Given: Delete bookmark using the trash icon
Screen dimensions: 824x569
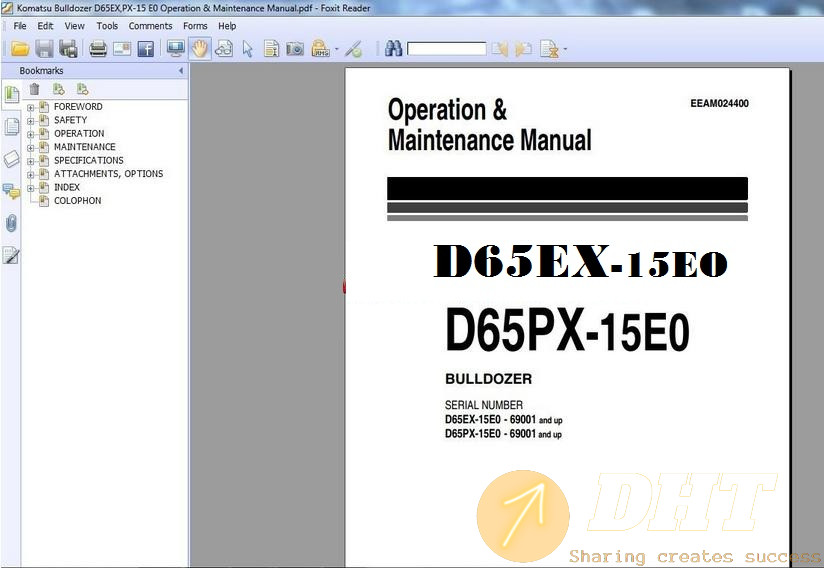Looking at the screenshot, I should (x=35, y=89).
